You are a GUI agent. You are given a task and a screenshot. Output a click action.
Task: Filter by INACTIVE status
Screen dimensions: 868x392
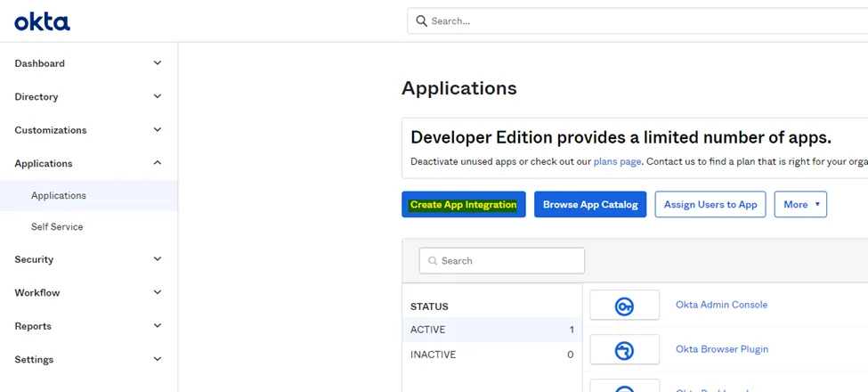pyautogui.click(x=491, y=355)
